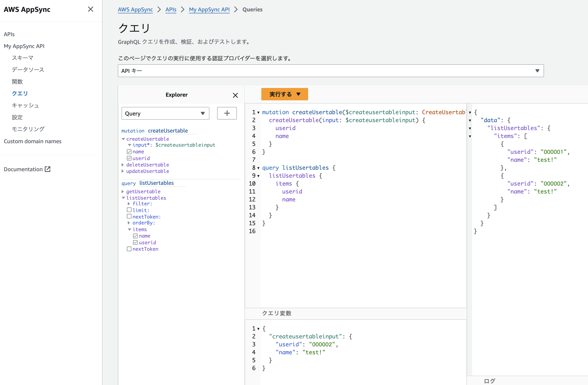Go to データソース sidebar item

[28, 70]
